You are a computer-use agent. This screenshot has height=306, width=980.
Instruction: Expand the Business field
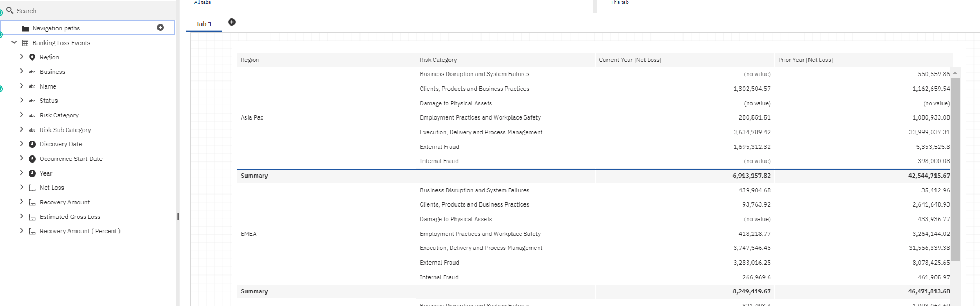(x=22, y=71)
